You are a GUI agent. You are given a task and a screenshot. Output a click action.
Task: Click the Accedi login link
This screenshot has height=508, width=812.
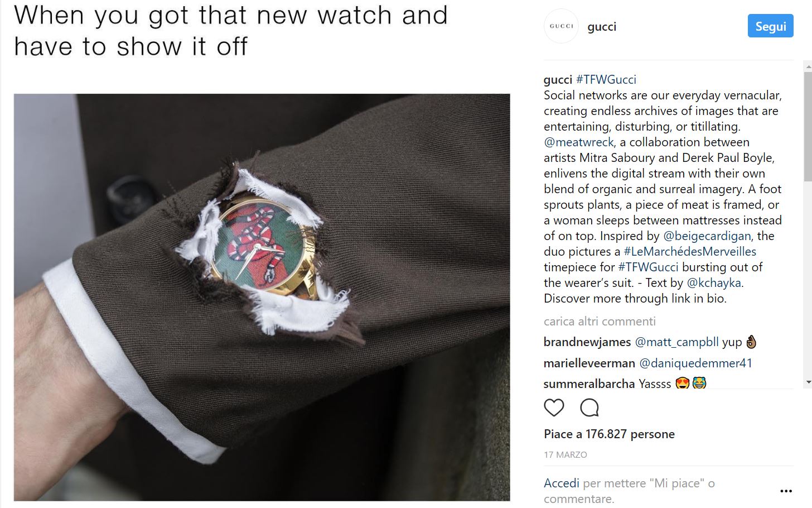coord(562,483)
